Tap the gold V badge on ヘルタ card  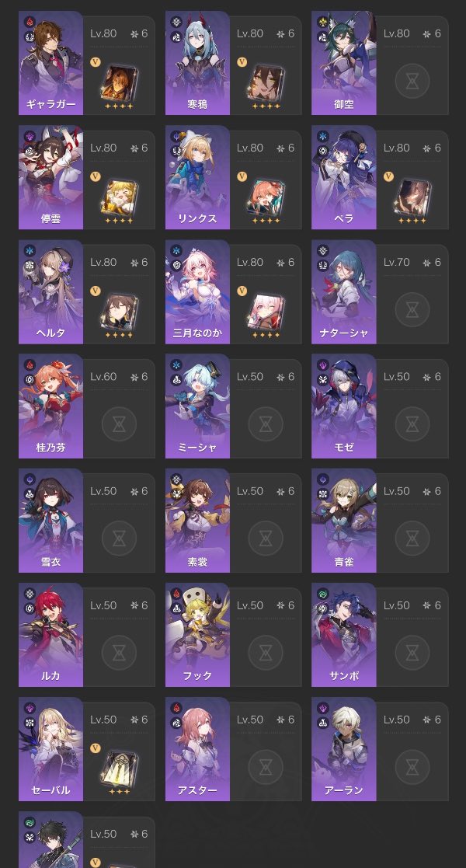(96, 291)
